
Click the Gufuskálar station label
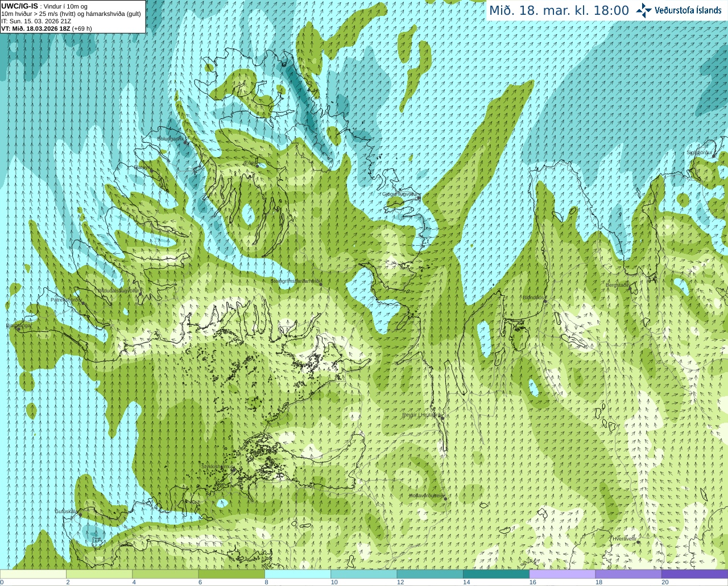(x=66, y=511)
